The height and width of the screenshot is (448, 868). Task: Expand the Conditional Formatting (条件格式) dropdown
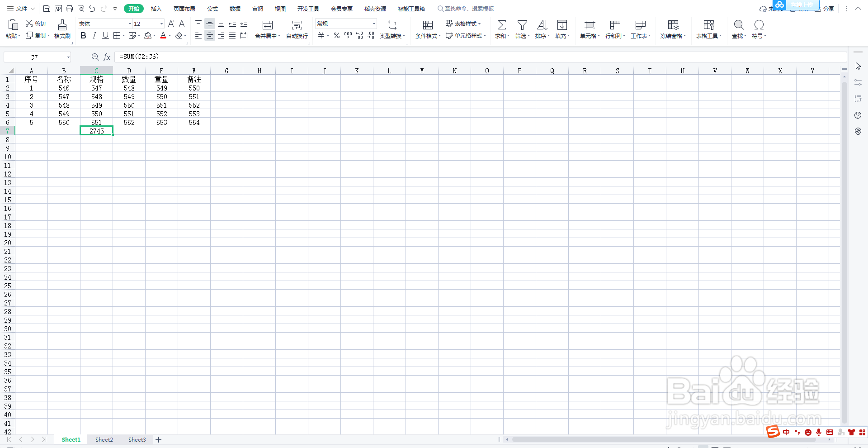(439, 36)
